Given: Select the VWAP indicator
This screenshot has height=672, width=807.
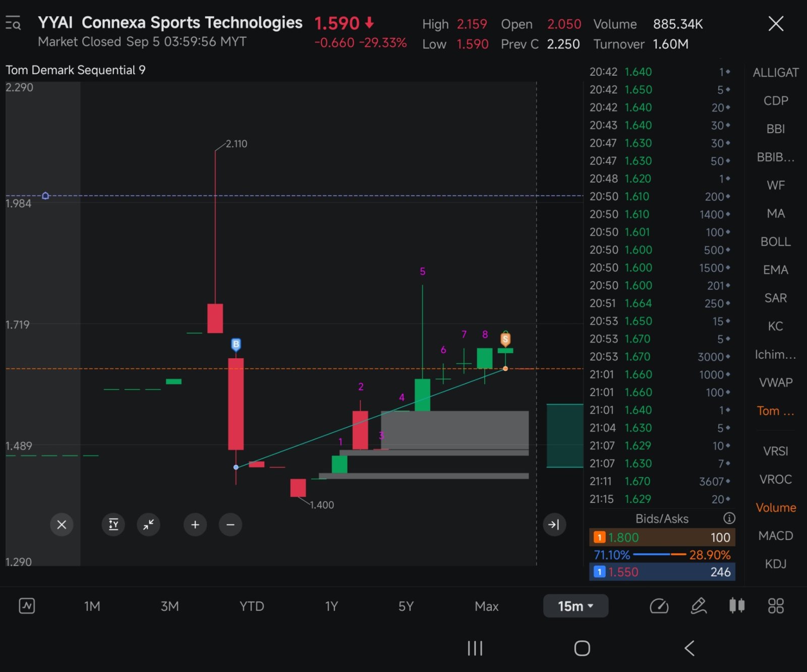Looking at the screenshot, I should click(775, 382).
